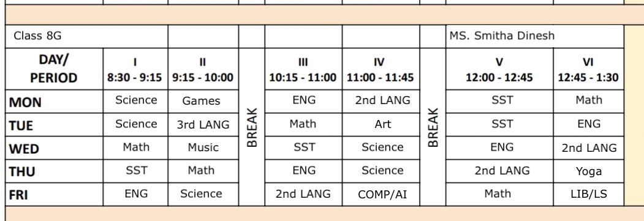The height and width of the screenshot is (221, 644).
Task: Click period III 10:15 - 11:00 header
Action: [x=303, y=69]
